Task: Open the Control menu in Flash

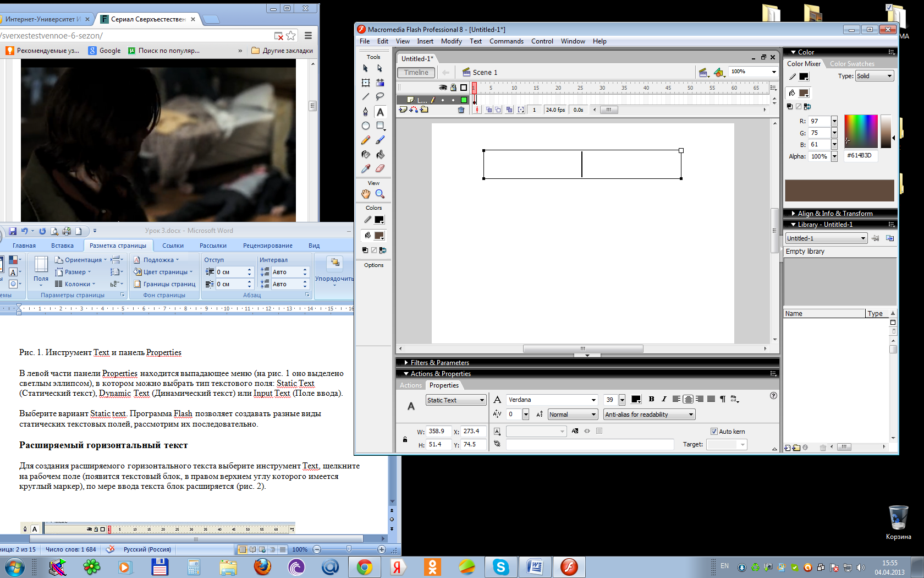Action: pyautogui.click(x=542, y=41)
